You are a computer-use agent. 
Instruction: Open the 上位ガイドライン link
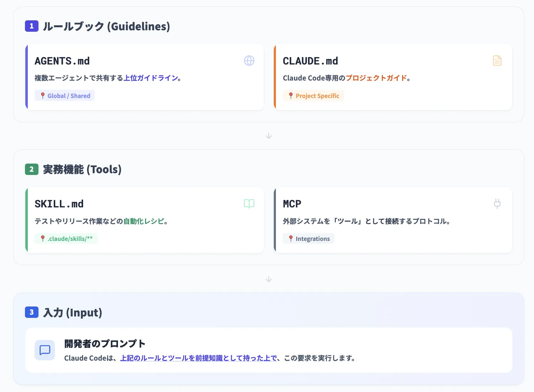[x=152, y=78]
